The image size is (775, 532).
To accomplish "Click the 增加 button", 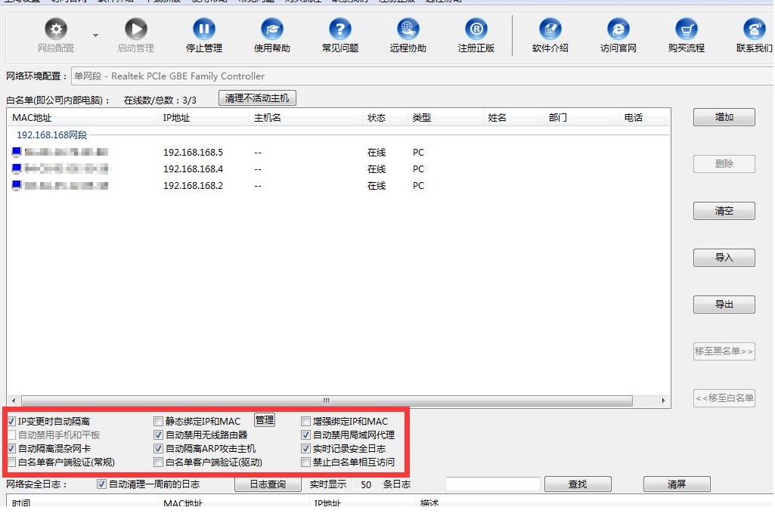I will point(724,117).
